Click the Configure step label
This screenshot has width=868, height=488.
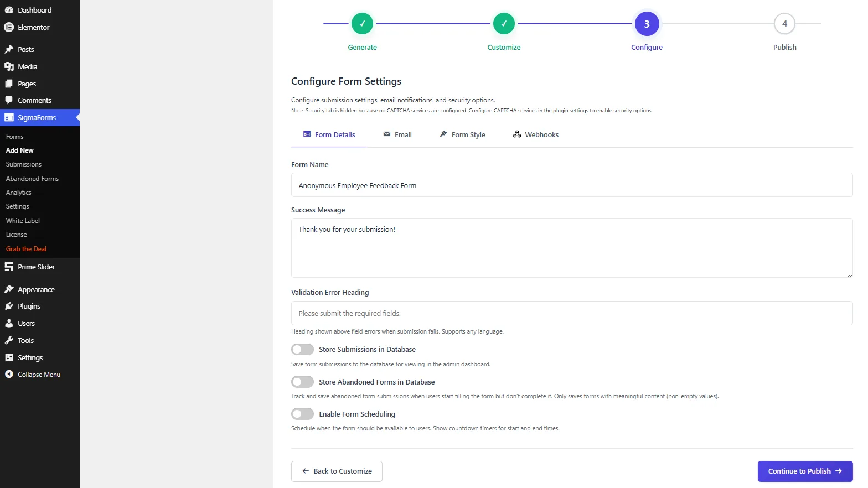click(647, 48)
